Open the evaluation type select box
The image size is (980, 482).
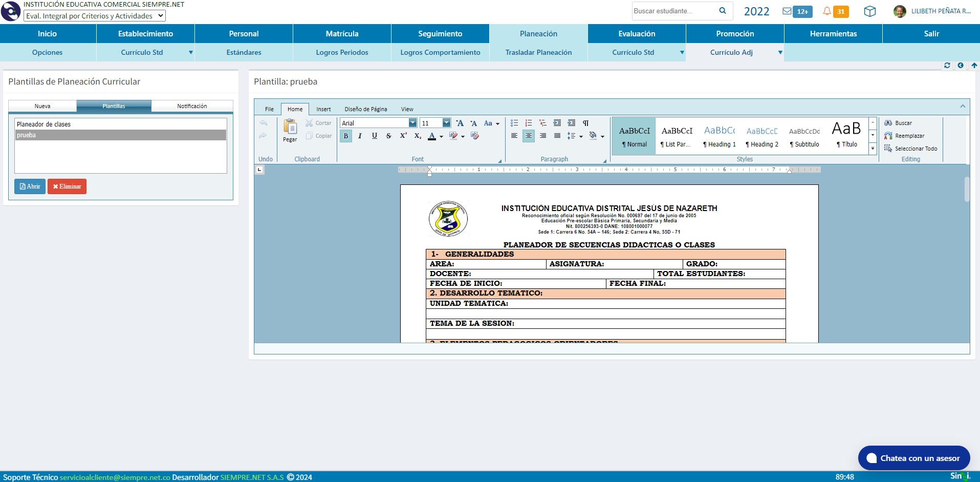95,16
